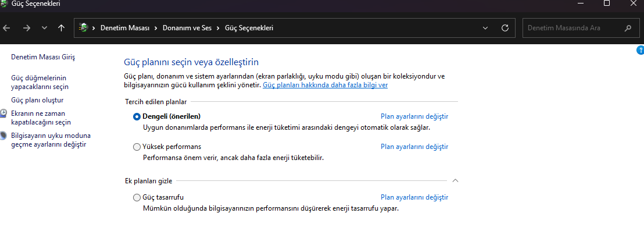Image resolution: width=644 pixels, height=238 pixels.
Task: Go forward with the right arrow
Action: click(27, 28)
